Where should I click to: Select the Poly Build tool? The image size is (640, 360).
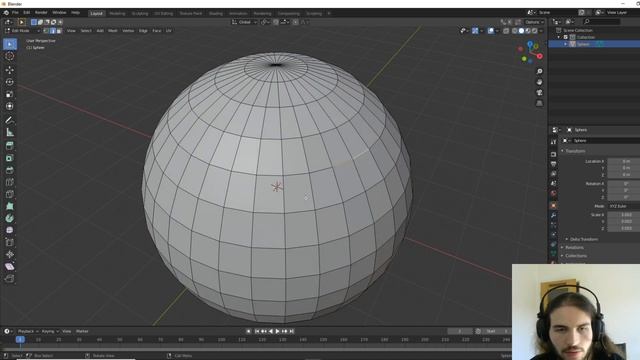[10, 206]
